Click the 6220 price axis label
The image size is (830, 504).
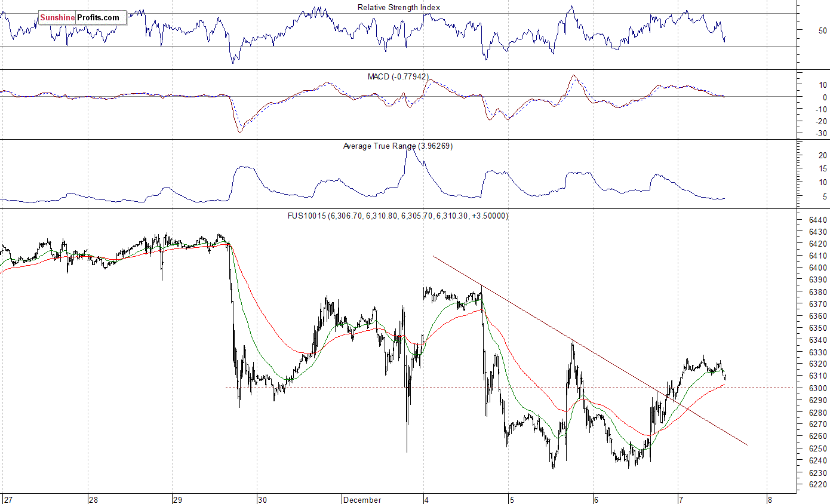[818, 484]
